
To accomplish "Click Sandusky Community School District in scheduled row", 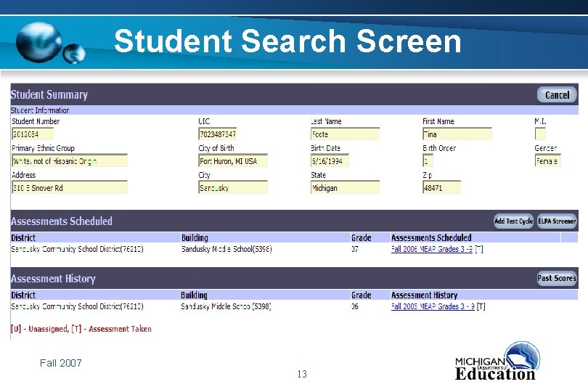I will tap(77, 249).
